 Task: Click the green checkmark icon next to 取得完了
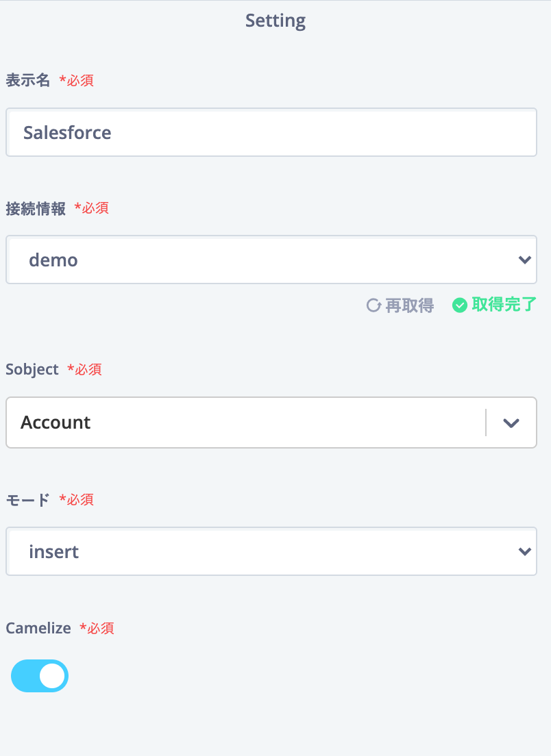coord(459,305)
